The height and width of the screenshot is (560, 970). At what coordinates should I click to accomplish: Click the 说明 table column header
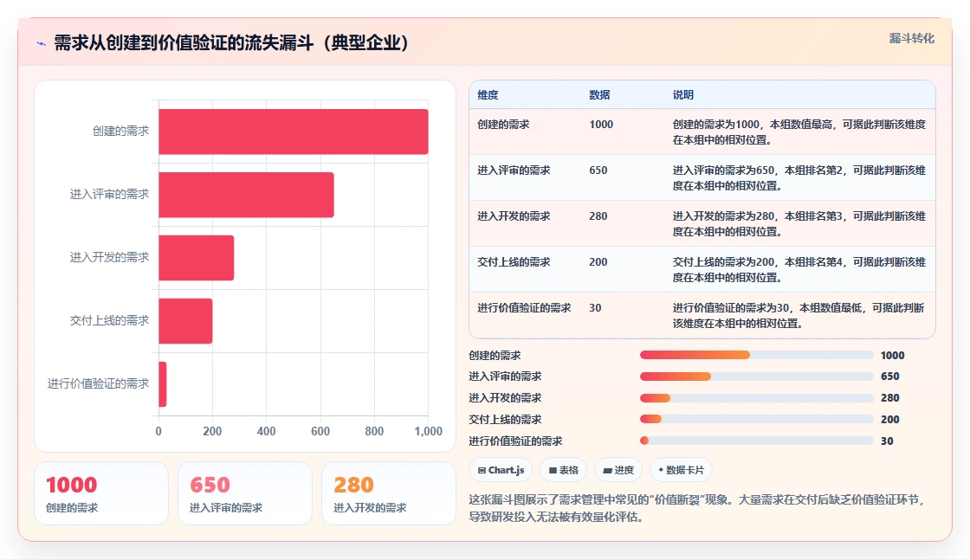(683, 94)
